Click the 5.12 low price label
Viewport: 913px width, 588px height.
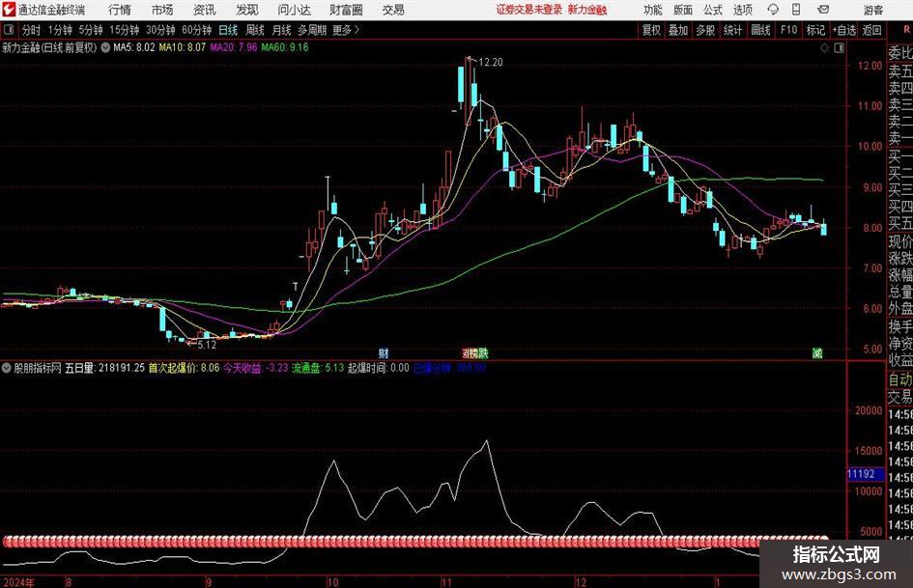[x=207, y=345]
